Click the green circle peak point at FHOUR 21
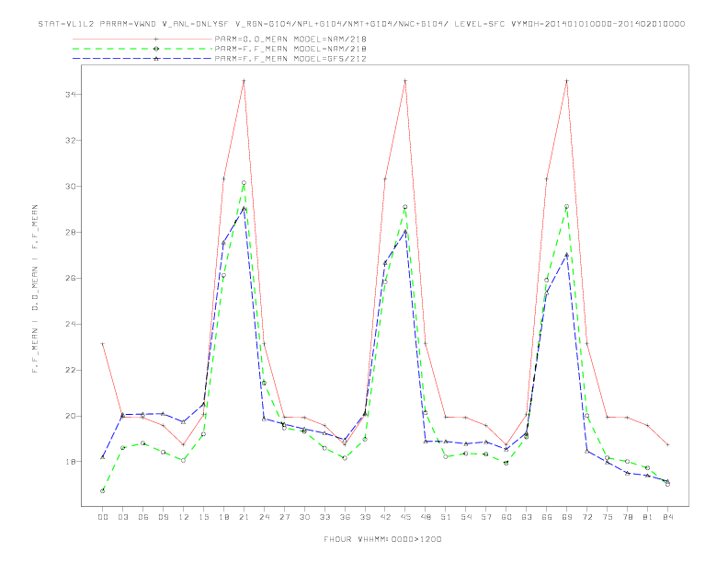 244,183
